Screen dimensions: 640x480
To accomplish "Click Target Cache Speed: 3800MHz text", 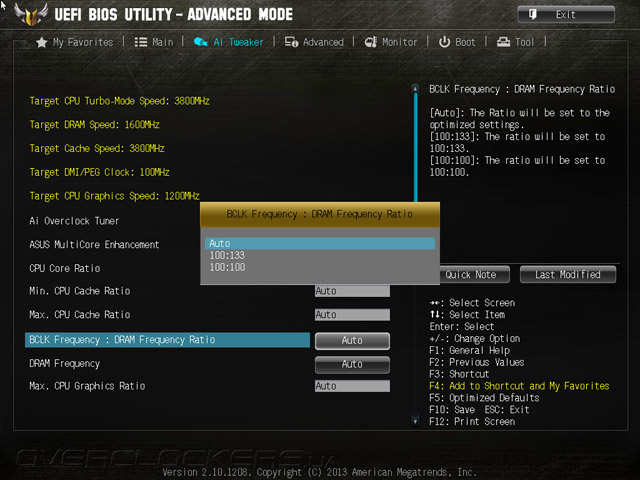I will [x=97, y=149].
